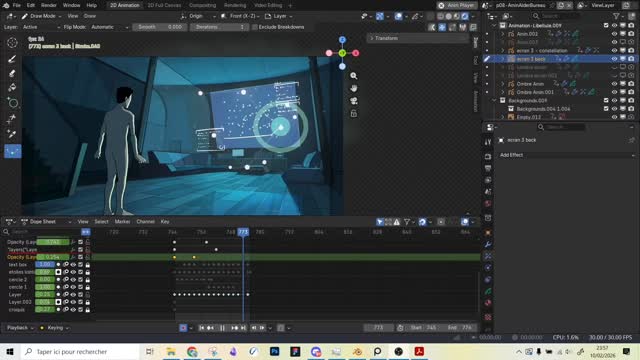
Task: Select the Fill bucket tool
Action: point(12,88)
